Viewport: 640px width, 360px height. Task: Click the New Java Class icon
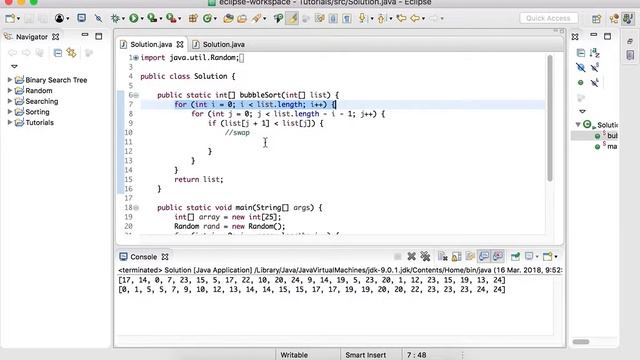tap(207, 18)
